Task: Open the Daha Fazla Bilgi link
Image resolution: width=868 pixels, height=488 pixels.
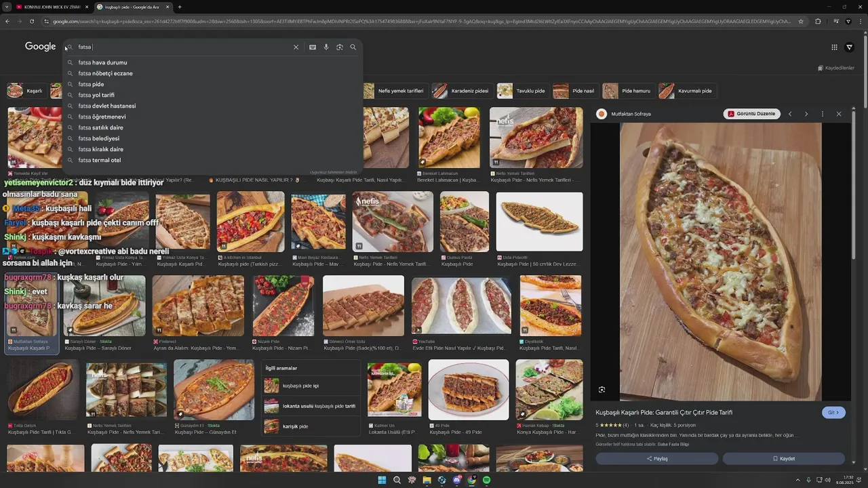Action: coord(673,444)
